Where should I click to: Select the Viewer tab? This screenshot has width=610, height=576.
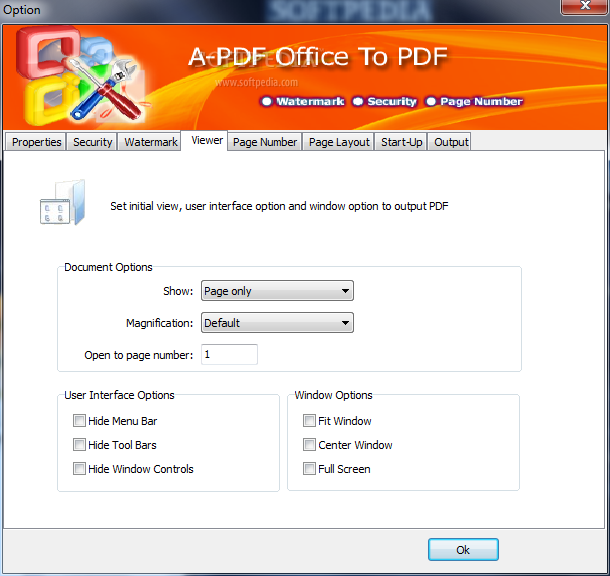207,140
